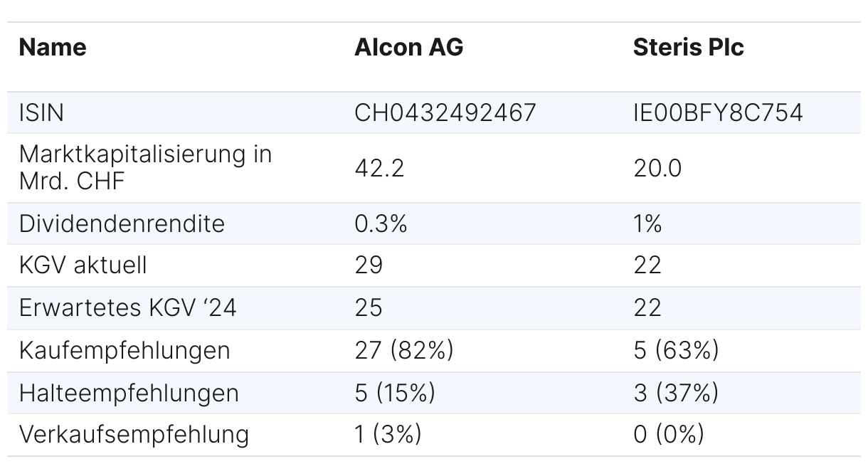Click the Erwartetes KGV '24 label

[x=128, y=307]
